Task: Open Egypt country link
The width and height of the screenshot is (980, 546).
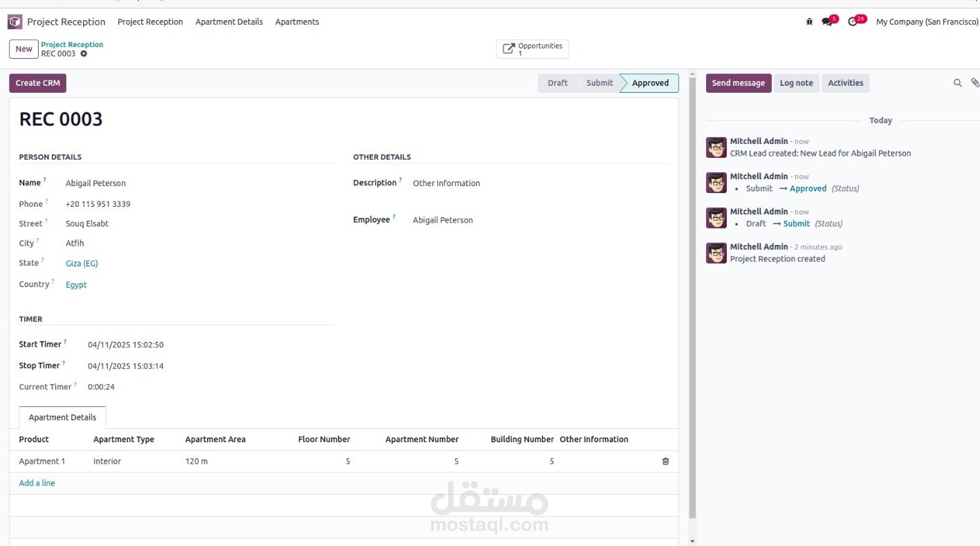Action: tap(76, 285)
